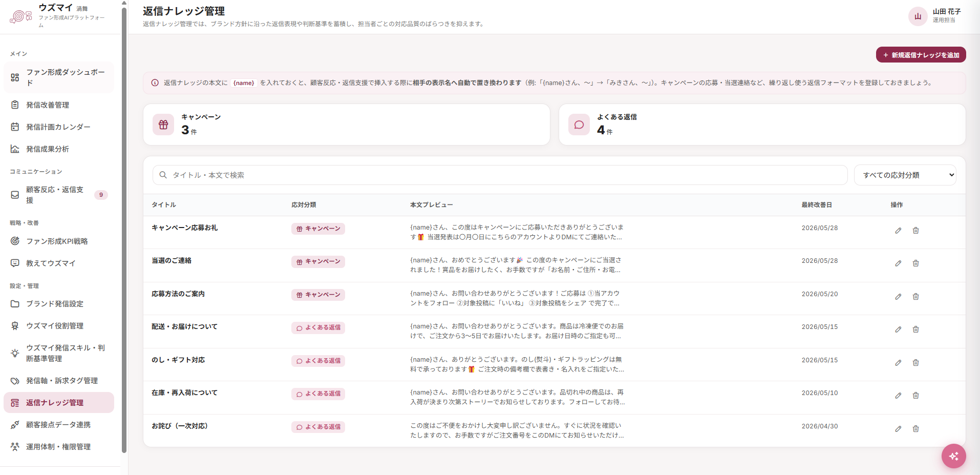
Task: Click よくある返信 tag in 配送・お届けについて row
Action: pyautogui.click(x=318, y=327)
